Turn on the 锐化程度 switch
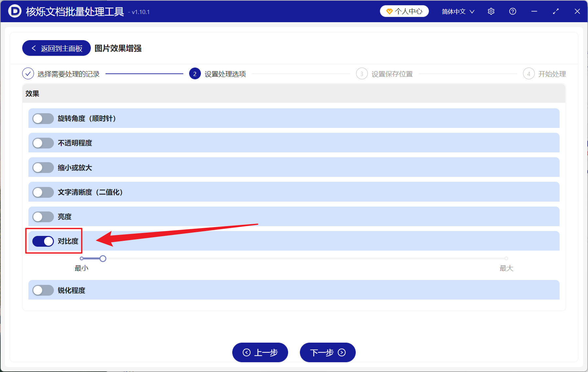This screenshot has height=372, width=588. tap(43, 290)
